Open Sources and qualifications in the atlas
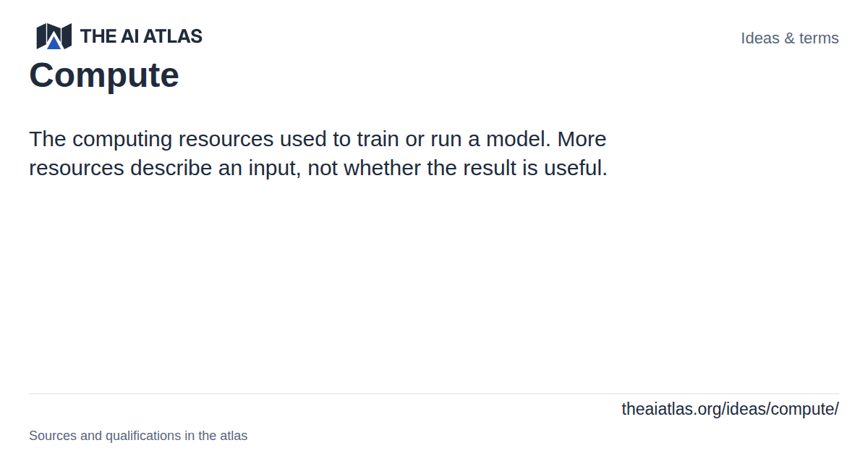The width and height of the screenshot is (868, 456). click(138, 436)
